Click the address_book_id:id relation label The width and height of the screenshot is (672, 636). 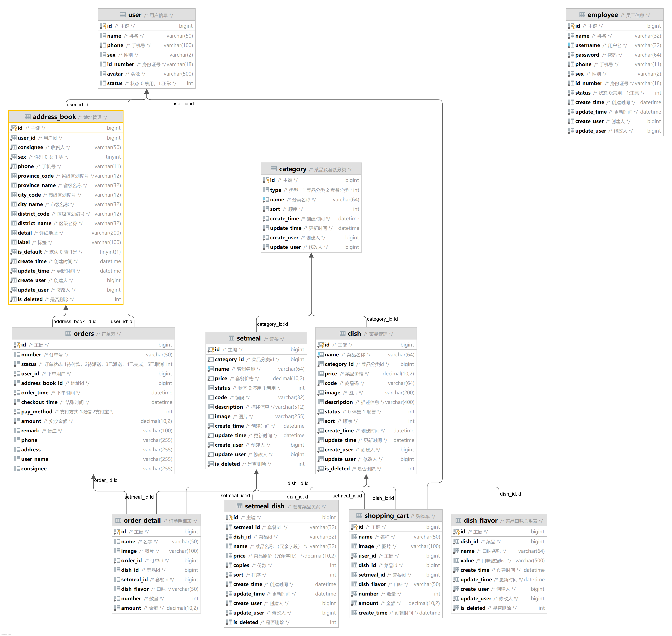click(x=75, y=321)
